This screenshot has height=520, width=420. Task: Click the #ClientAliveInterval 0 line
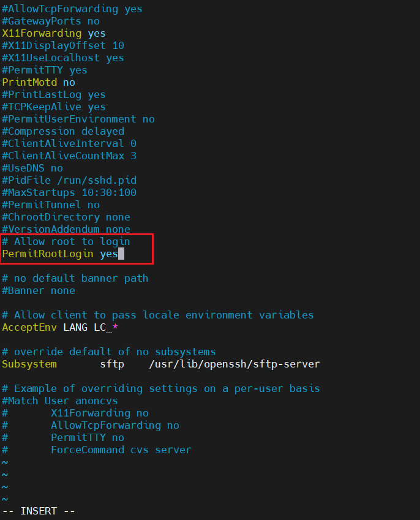pos(69,143)
